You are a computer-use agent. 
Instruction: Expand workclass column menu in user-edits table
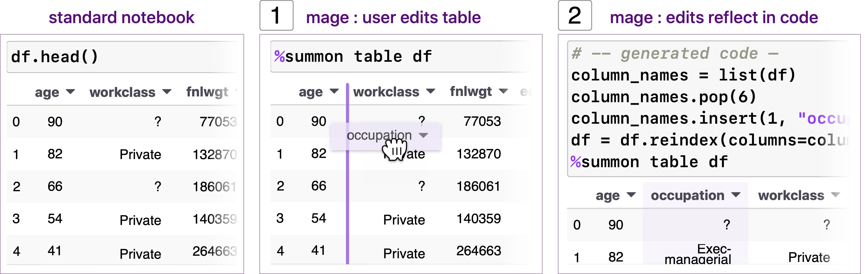coord(431,91)
